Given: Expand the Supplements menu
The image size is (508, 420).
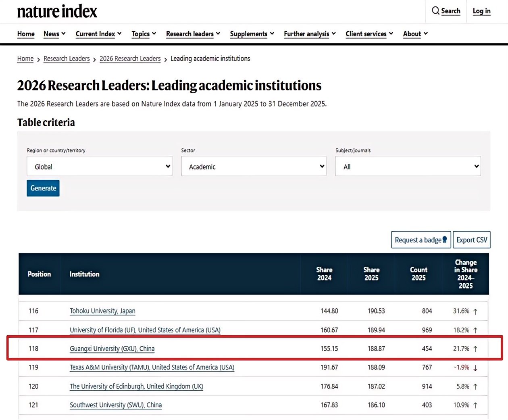Looking at the screenshot, I should [x=252, y=34].
